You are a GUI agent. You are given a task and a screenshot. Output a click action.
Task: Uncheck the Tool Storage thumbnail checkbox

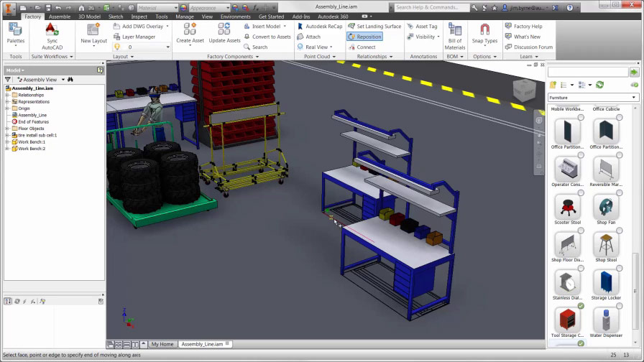click(581, 306)
